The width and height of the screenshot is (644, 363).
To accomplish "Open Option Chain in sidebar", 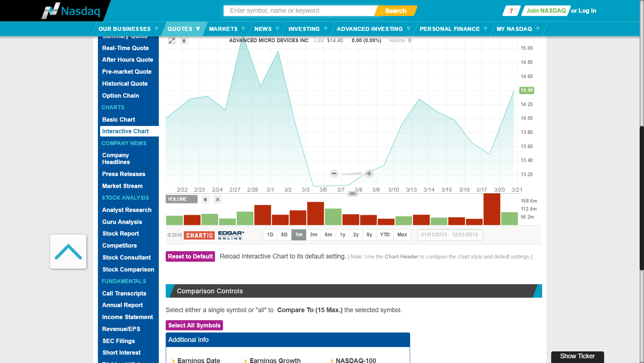I will [x=120, y=95].
